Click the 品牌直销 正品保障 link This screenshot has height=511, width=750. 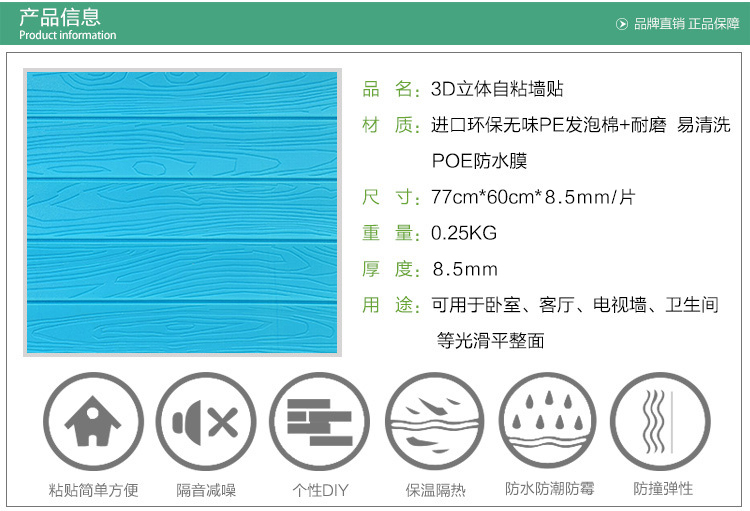point(686,23)
